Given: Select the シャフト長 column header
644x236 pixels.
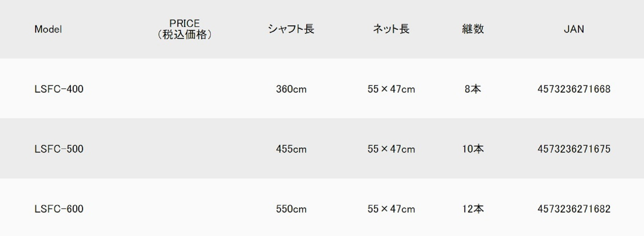Looking at the screenshot, I should click(291, 29).
